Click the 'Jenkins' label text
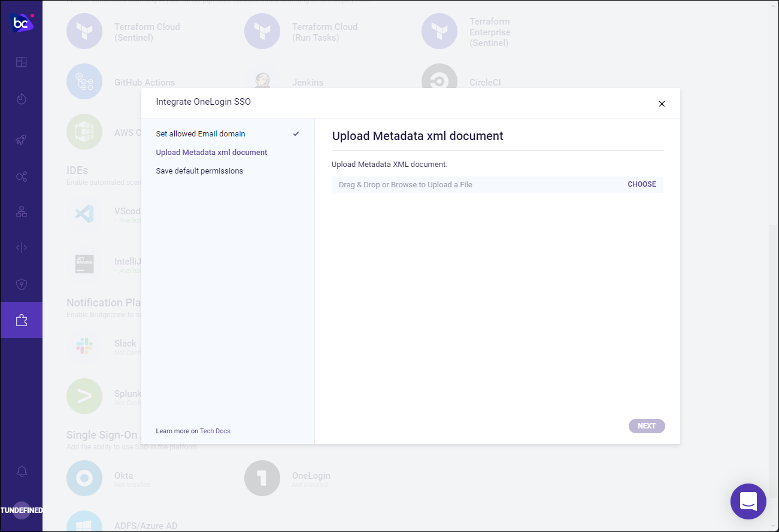This screenshot has height=532, width=779. click(308, 83)
